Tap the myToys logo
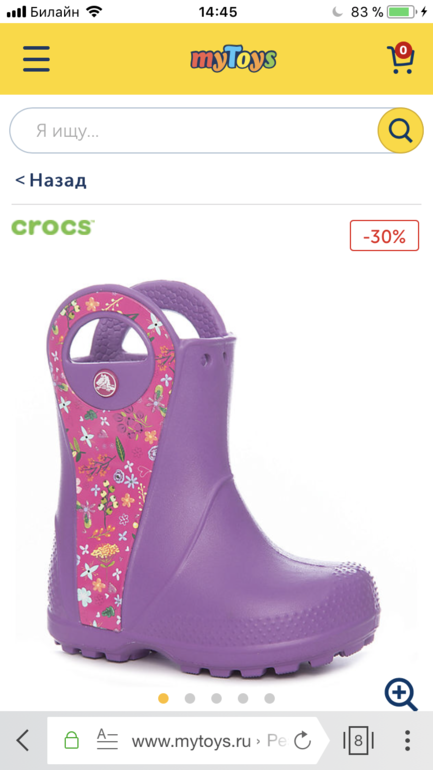The image size is (433, 770). point(233,59)
